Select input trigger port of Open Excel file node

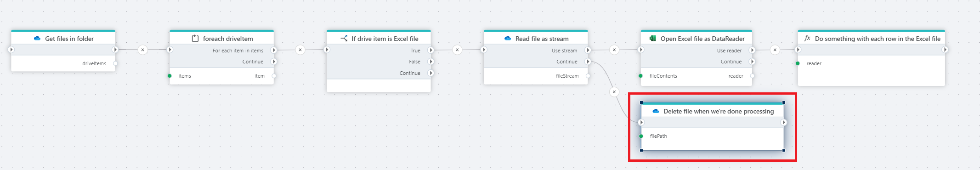click(641, 50)
